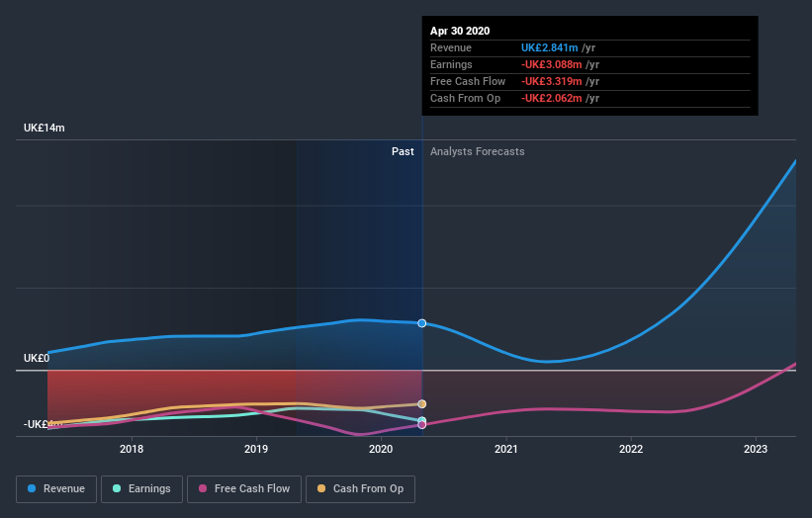Click the UK£0 y-axis label
812x518 pixels.
(x=37, y=358)
